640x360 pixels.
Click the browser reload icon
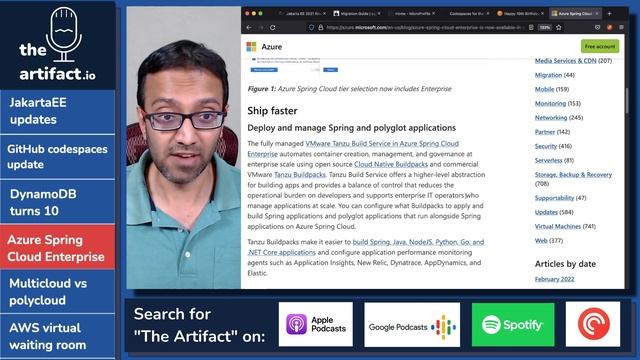tap(273, 27)
